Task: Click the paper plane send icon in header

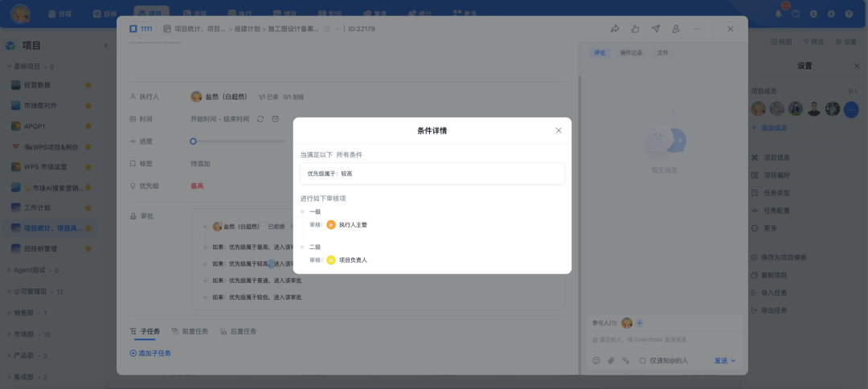Action: pos(656,29)
